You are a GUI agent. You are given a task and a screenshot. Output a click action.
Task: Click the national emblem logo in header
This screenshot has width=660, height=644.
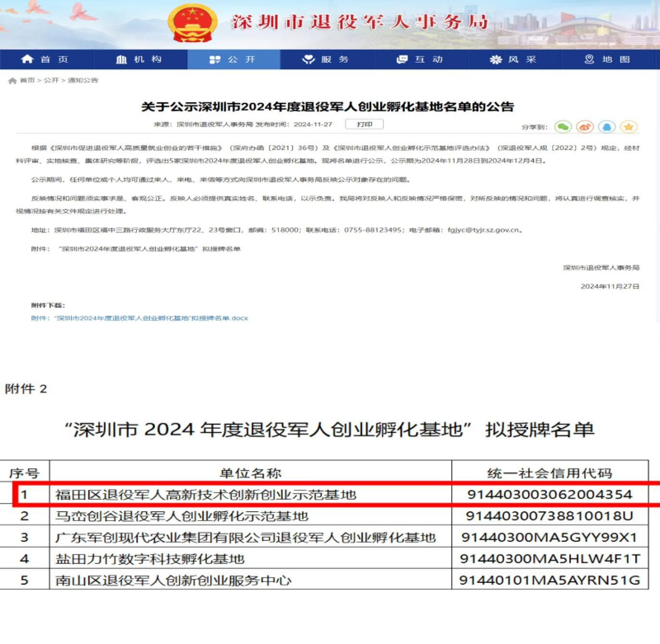coord(192,23)
